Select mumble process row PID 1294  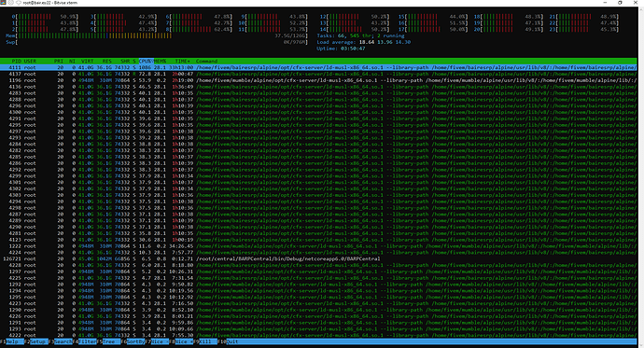(x=318, y=290)
